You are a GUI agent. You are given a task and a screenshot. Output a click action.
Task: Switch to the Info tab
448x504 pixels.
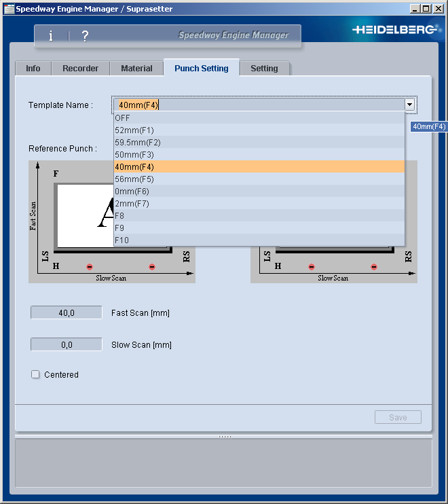coord(33,69)
